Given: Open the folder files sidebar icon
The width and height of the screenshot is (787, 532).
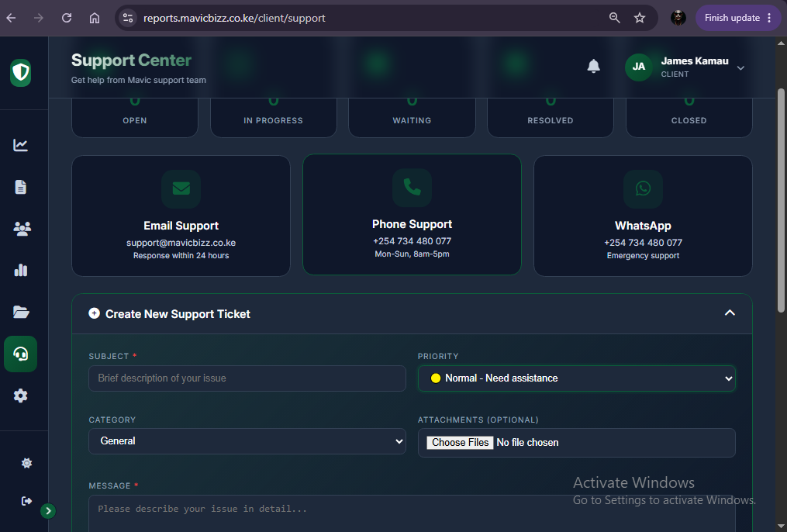Looking at the screenshot, I should 21,312.
